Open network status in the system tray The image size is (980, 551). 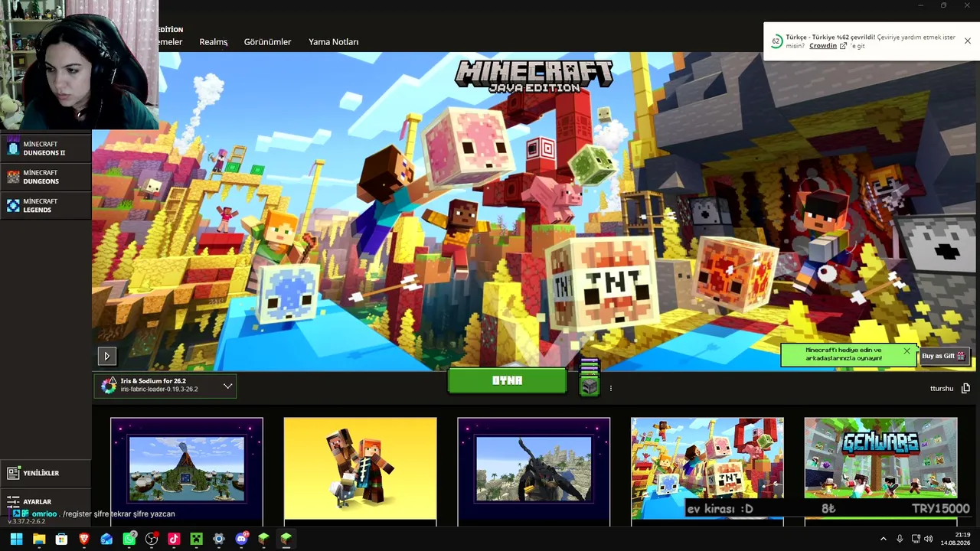(x=916, y=539)
